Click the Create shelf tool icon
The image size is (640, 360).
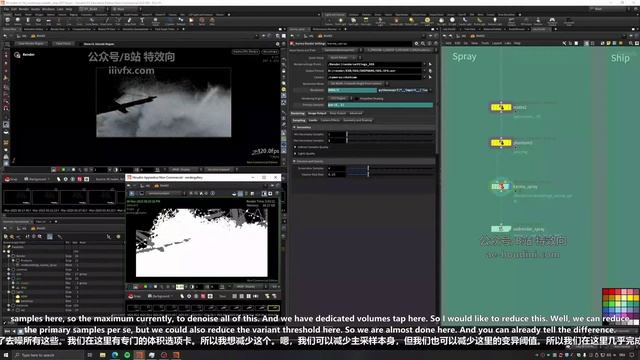[x=7, y=21]
